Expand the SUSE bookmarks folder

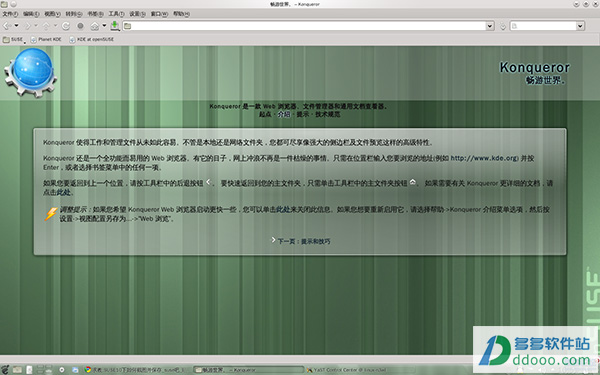(x=14, y=39)
